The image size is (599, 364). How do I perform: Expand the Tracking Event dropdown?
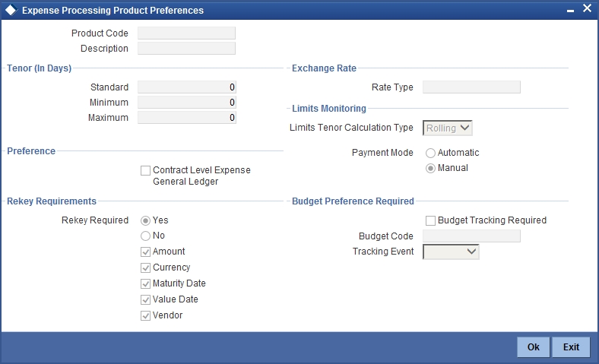coord(451,252)
